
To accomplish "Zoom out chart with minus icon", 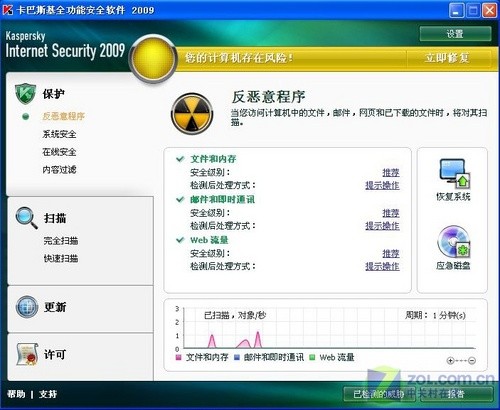I will coord(472,360).
